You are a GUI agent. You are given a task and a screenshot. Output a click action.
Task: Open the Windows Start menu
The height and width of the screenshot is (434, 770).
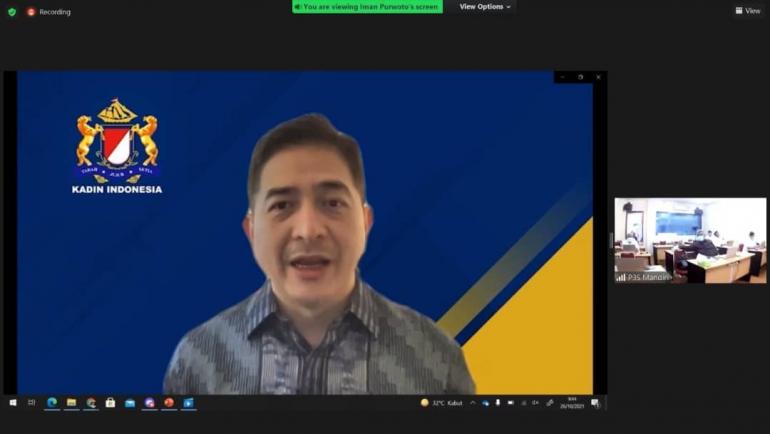pos(13,403)
